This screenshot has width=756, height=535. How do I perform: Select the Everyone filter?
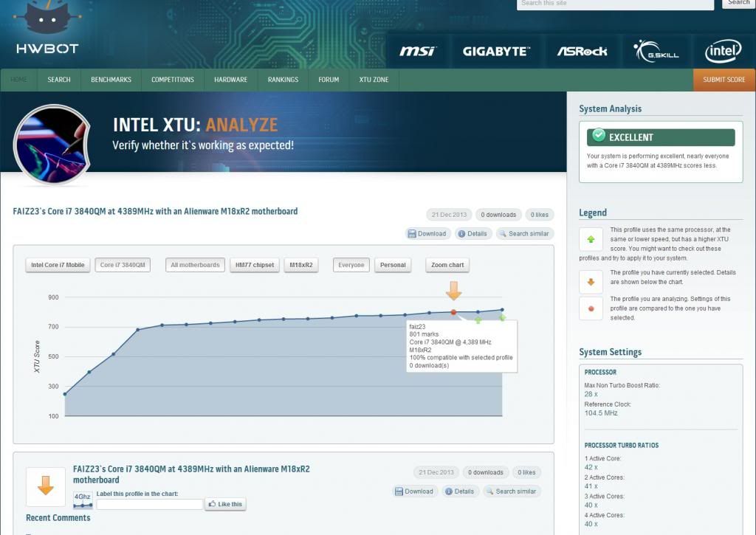pos(351,265)
